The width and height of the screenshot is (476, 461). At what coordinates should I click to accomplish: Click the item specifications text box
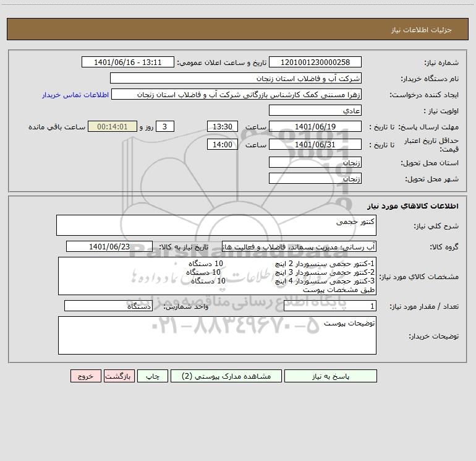click(217, 276)
